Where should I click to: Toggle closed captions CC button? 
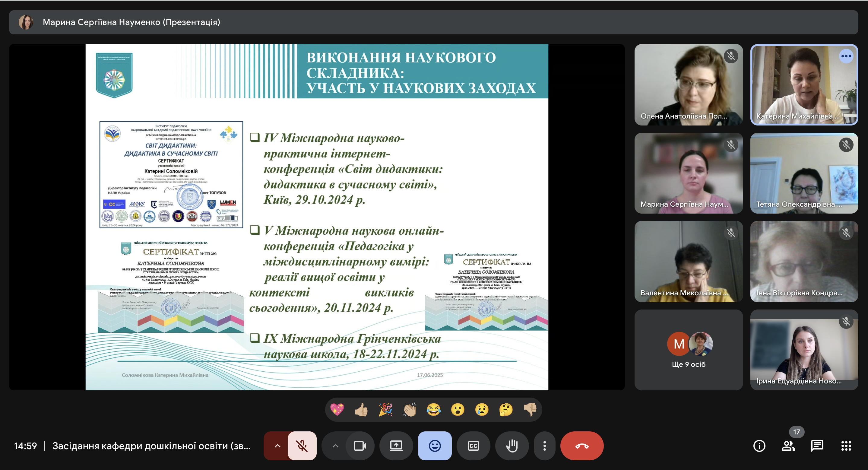click(x=473, y=446)
